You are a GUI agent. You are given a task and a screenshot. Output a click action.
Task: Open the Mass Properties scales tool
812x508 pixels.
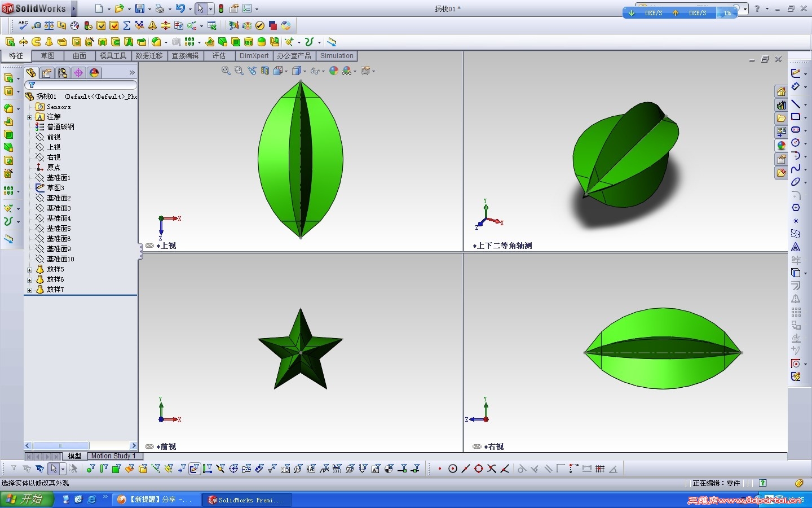tap(49, 25)
